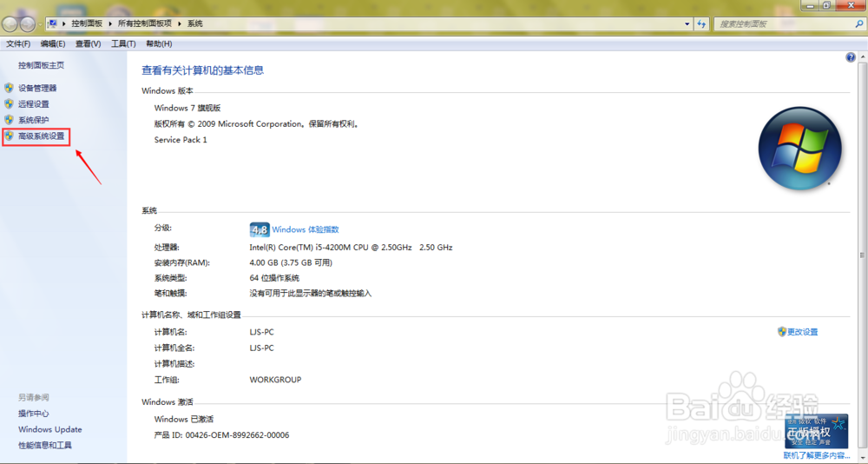Click the 查看有关计算机的基本信息 heading
Image resolution: width=868 pixels, height=464 pixels.
pyautogui.click(x=202, y=70)
